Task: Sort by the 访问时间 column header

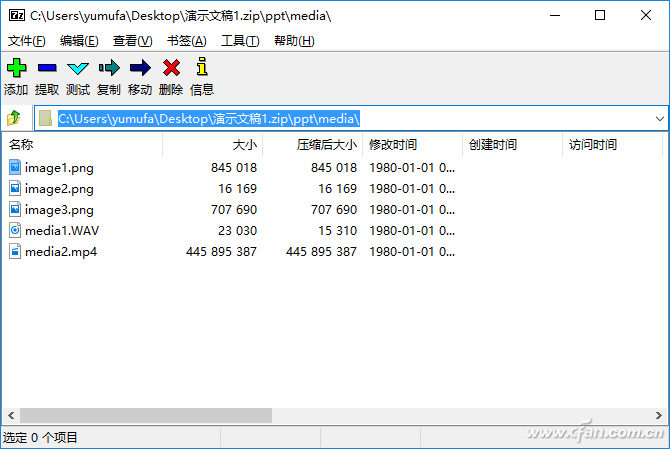Action: [x=612, y=144]
